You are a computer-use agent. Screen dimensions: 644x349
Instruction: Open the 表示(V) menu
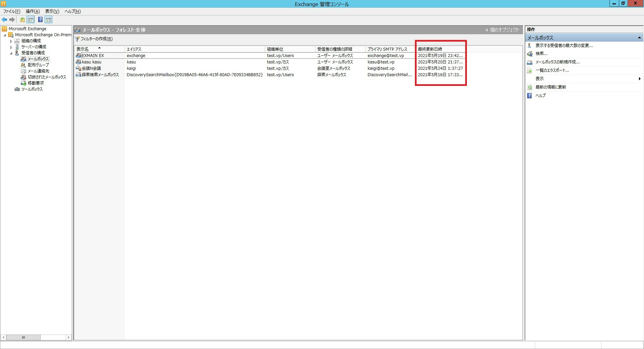[52, 11]
